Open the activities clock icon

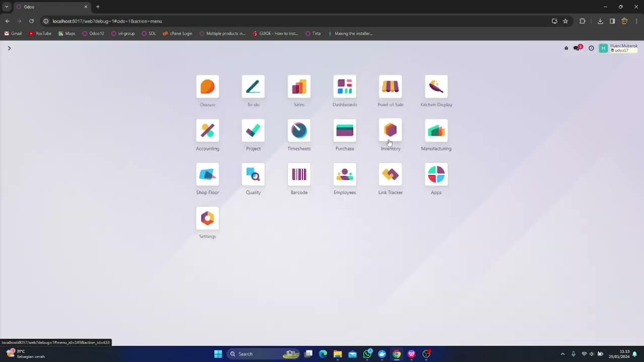click(x=591, y=48)
